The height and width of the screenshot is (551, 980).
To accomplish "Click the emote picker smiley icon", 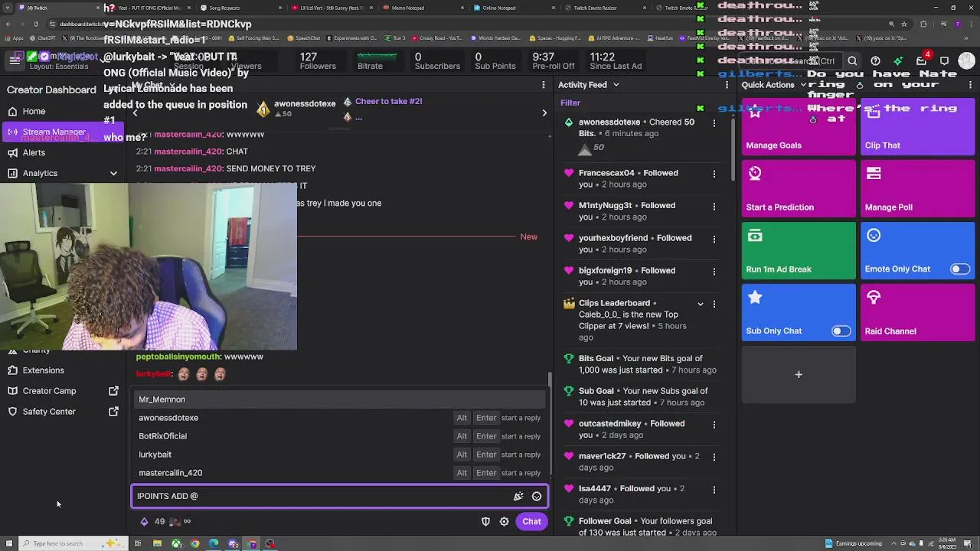I will 537,497.
